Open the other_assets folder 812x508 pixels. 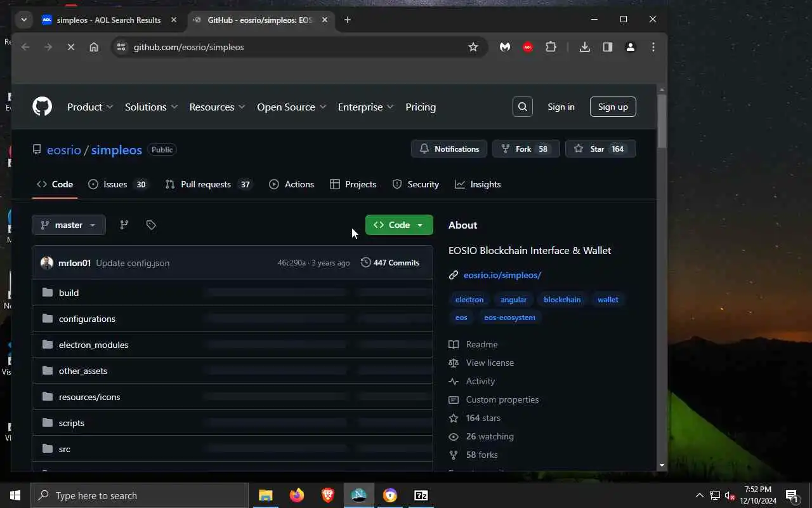83,371
